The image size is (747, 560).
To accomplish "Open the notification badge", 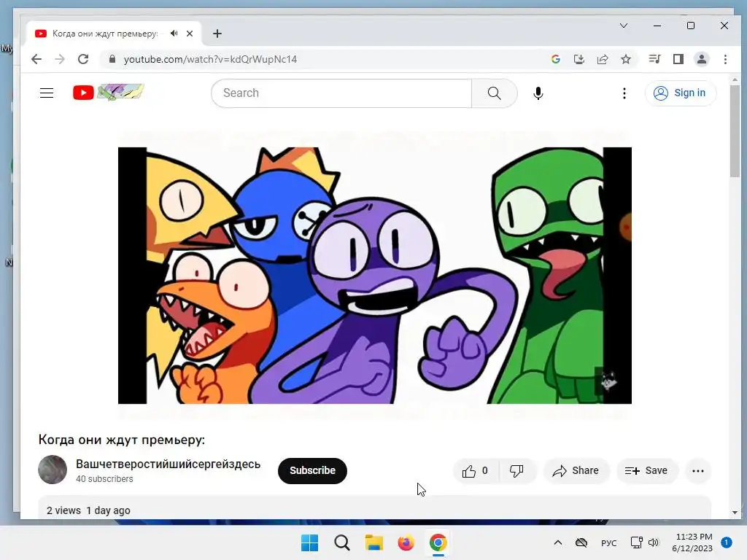I will [x=727, y=542].
